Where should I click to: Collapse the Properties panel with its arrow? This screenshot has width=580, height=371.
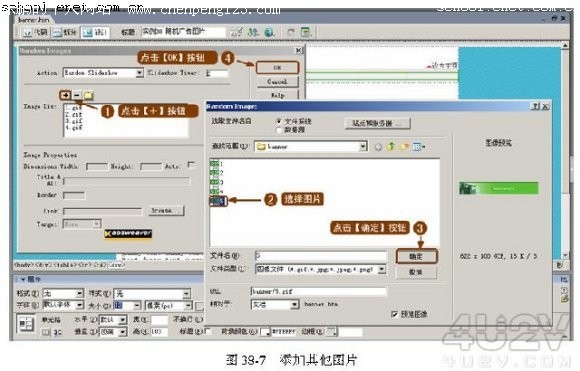pos(23,279)
